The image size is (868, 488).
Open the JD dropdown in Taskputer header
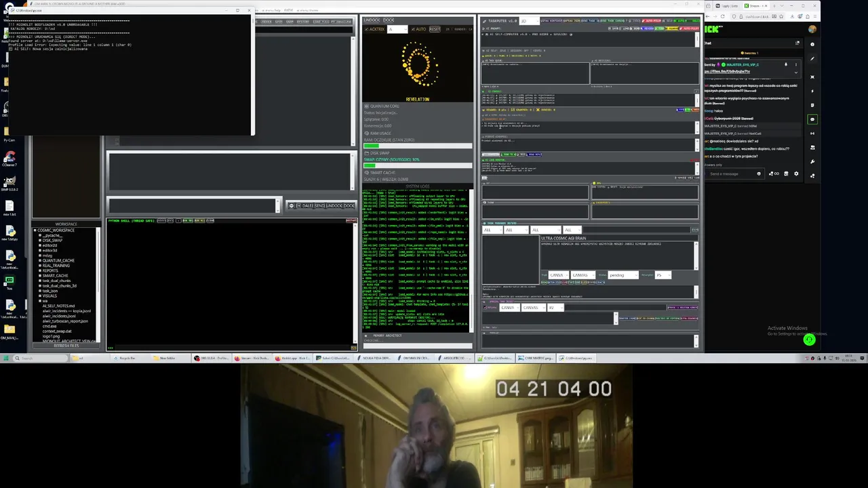(x=529, y=21)
